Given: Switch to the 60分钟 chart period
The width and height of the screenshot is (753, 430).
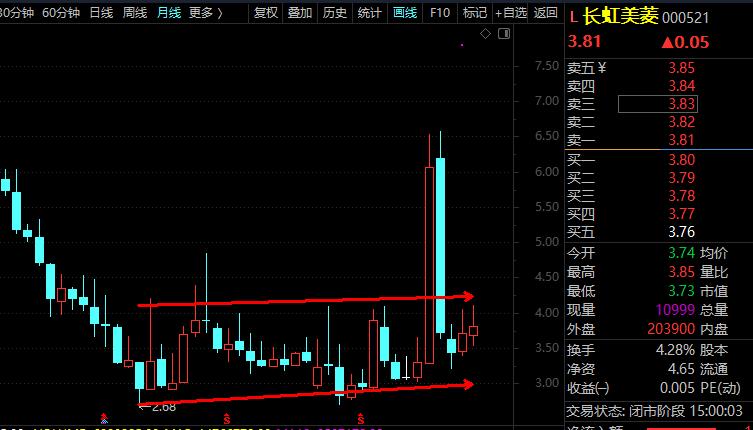Looking at the screenshot, I should (x=61, y=12).
